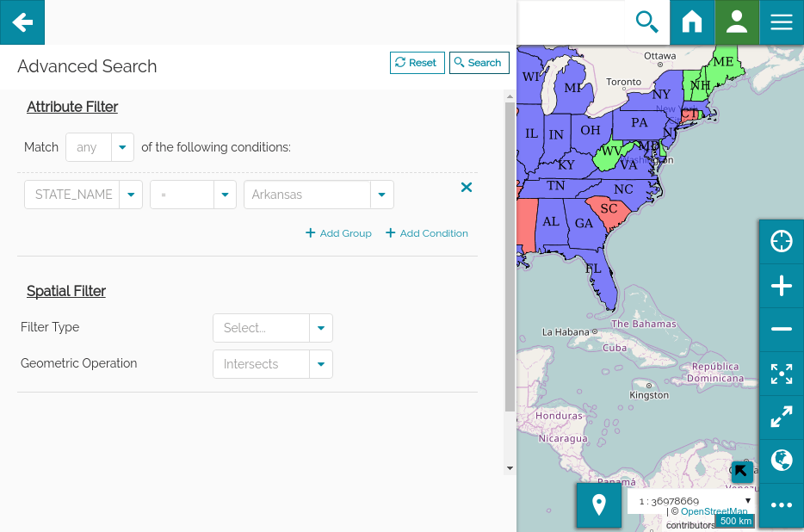This screenshot has width=804, height=532.
Task: Zoom map to full extent
Action: (782, 374)
